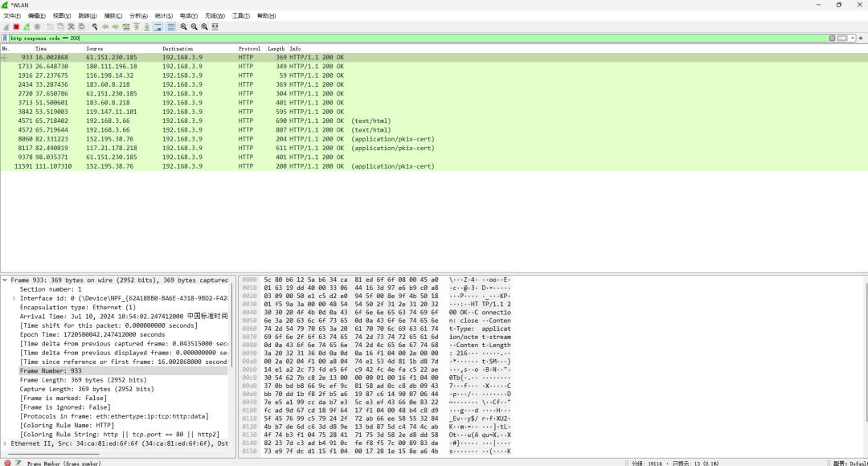The image size is (868, 466).
Task: Collapse the Frame 933 tree node
Action: (x=6, y=280)
